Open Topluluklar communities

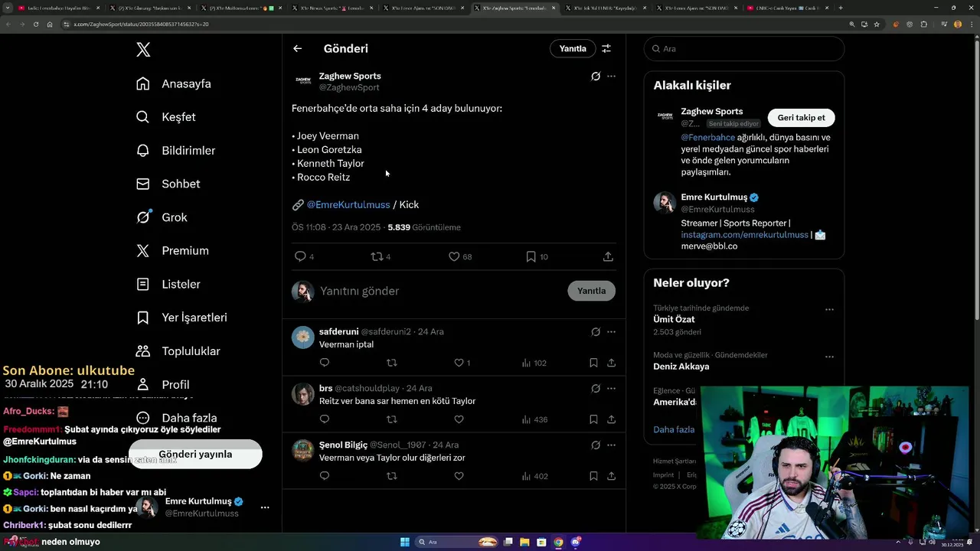(x=178, y=351)
